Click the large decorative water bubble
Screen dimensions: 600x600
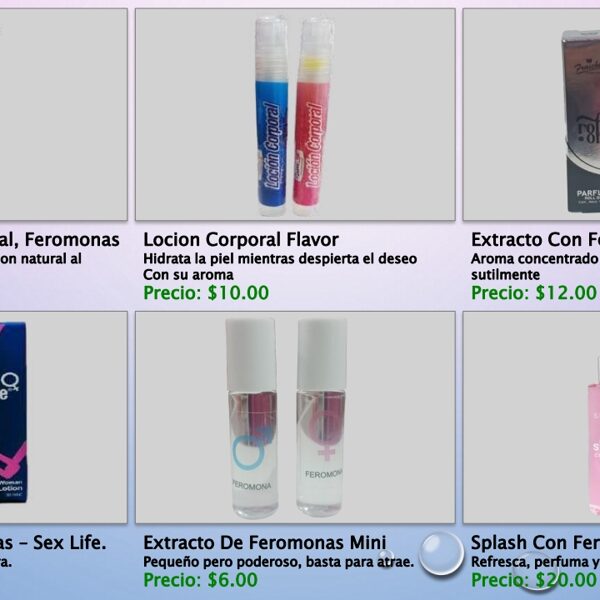[441, 553]
